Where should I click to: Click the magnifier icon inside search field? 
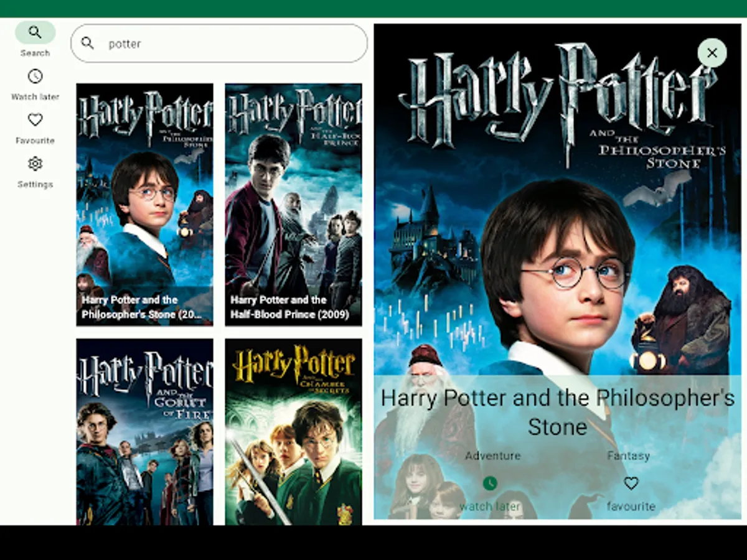point(88,43)
